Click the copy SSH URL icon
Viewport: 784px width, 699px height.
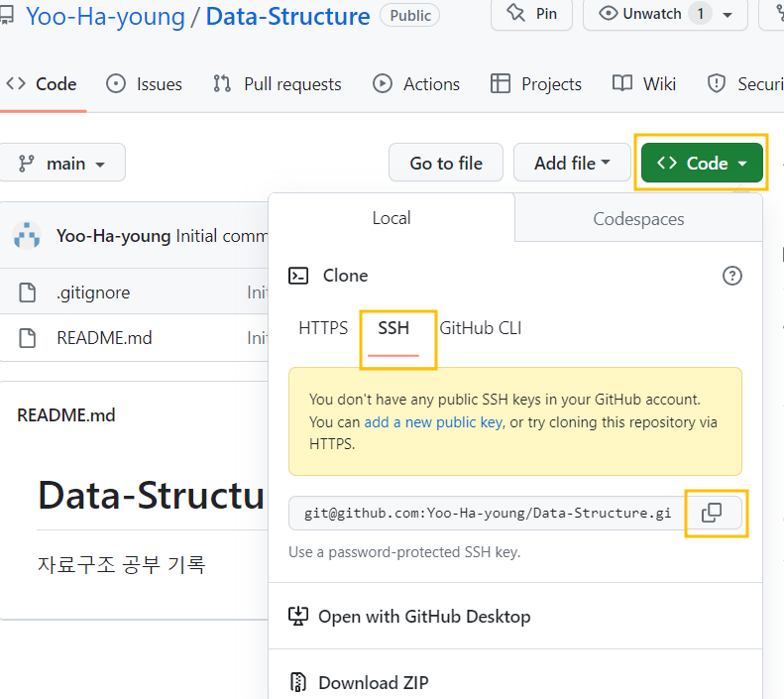coord(712,513)
